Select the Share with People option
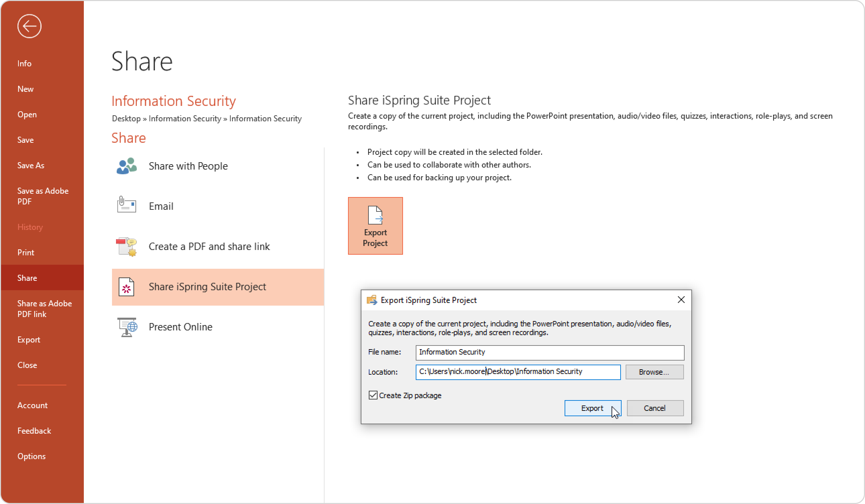 pos(218,166)
